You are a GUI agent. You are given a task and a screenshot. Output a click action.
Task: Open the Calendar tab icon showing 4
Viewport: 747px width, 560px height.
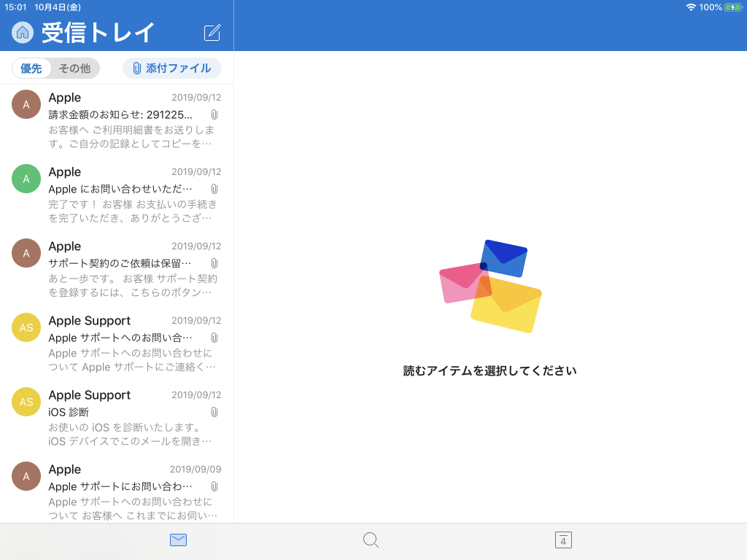pyautogui.click(x=563, y=540)
